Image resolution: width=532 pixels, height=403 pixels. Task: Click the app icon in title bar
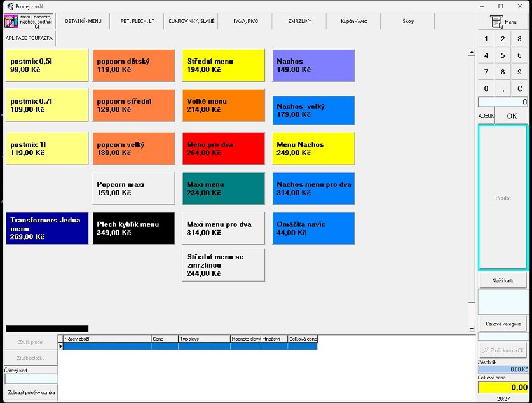(9, 6)
